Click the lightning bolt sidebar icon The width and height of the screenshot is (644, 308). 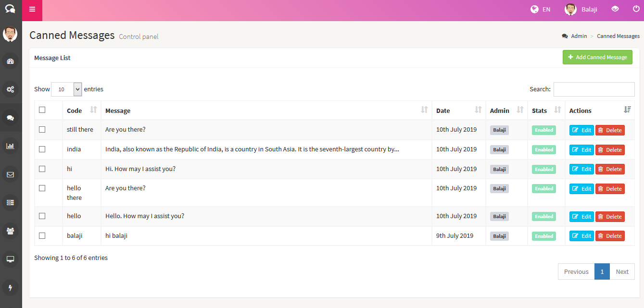(11, 287)
